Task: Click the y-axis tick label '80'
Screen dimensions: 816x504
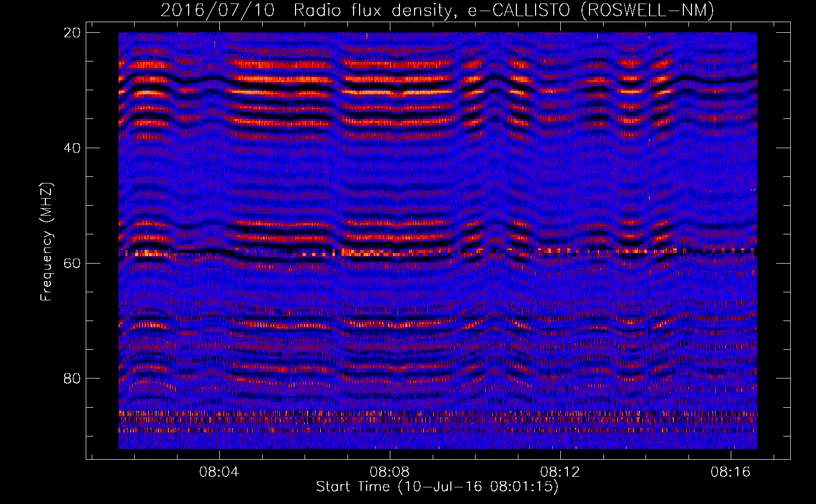Action: (72, 379)
